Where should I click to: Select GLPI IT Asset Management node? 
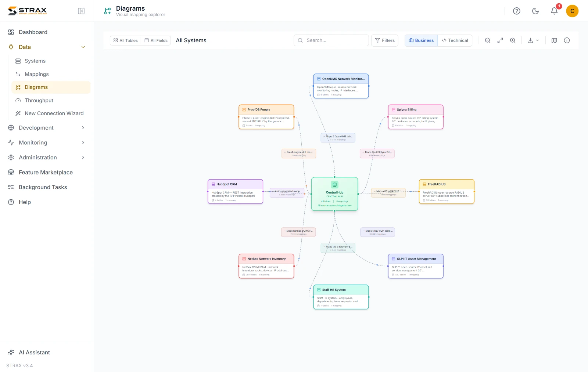[416, 266]
